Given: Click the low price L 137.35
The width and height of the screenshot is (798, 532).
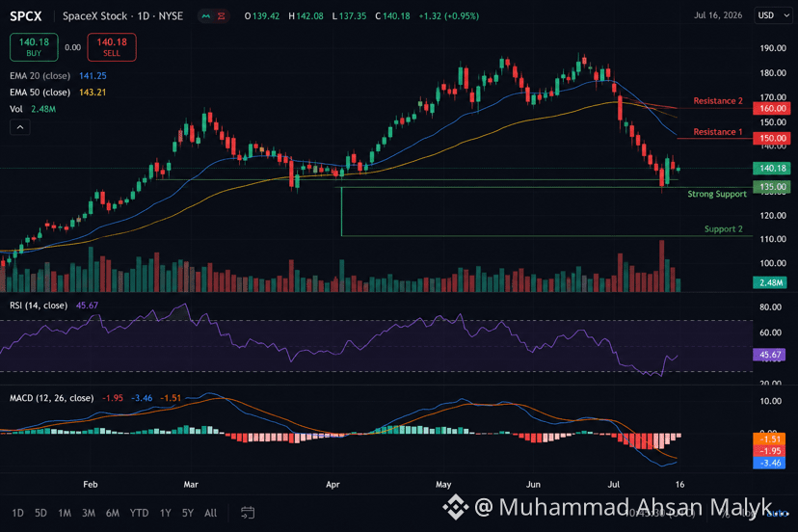Looking at the screenshot, I should click(x=349, y=16).
